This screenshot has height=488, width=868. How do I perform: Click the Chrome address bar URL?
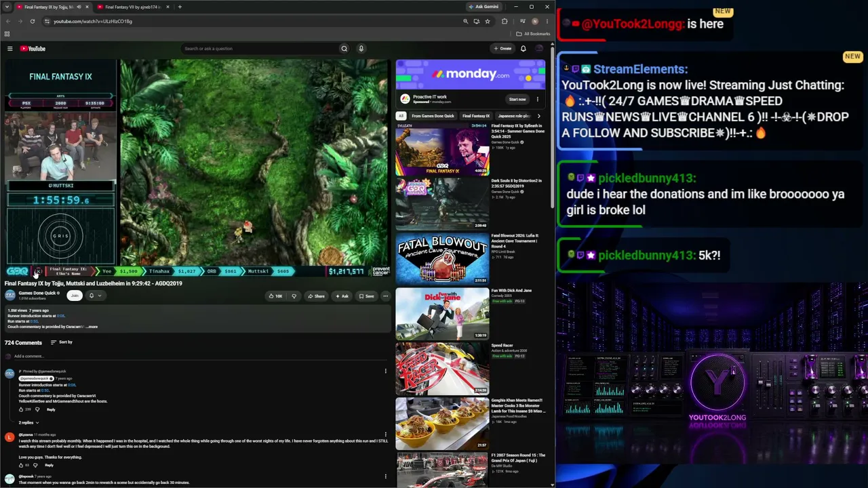[93, 21]
